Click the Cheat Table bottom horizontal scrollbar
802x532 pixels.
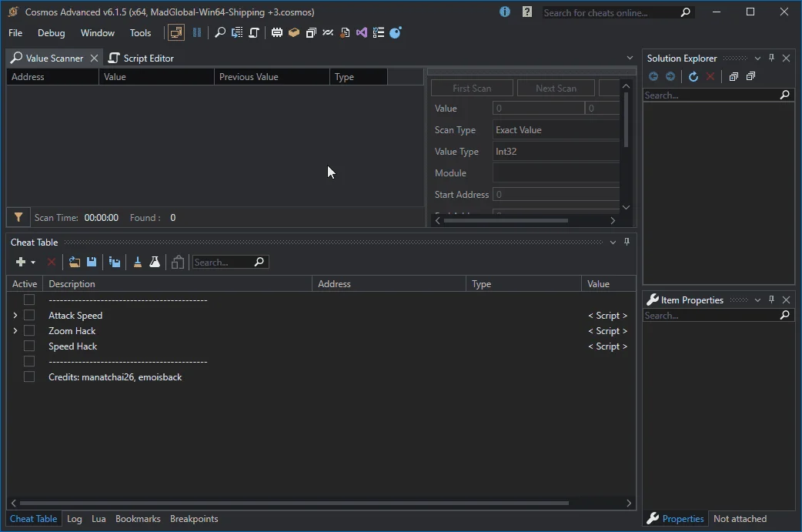click(x=294, y=503)
